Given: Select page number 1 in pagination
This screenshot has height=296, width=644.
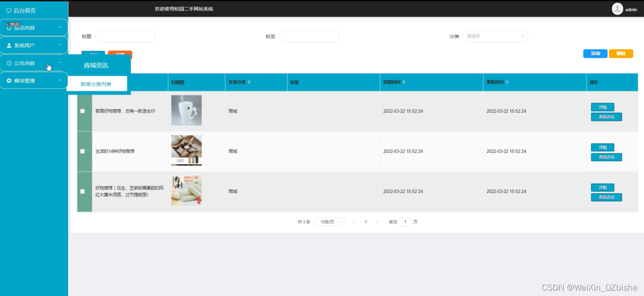Looking at the screenshot, I should click(x=365, y=222).
